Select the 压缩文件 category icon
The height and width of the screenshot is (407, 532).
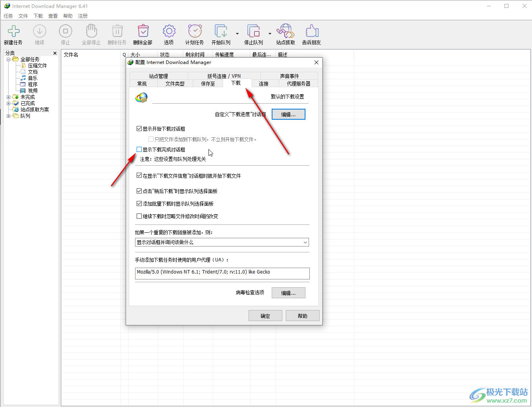coord(23,66)
